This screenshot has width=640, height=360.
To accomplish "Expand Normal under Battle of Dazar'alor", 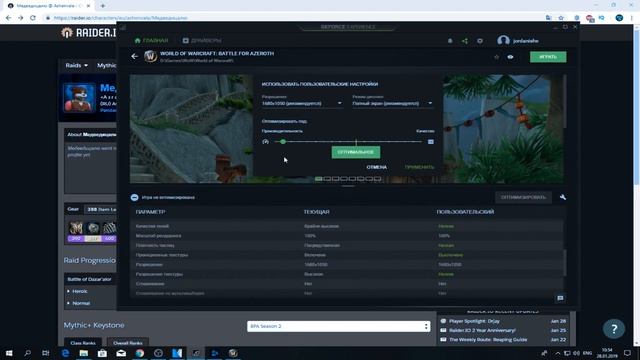I will (81, 303).
